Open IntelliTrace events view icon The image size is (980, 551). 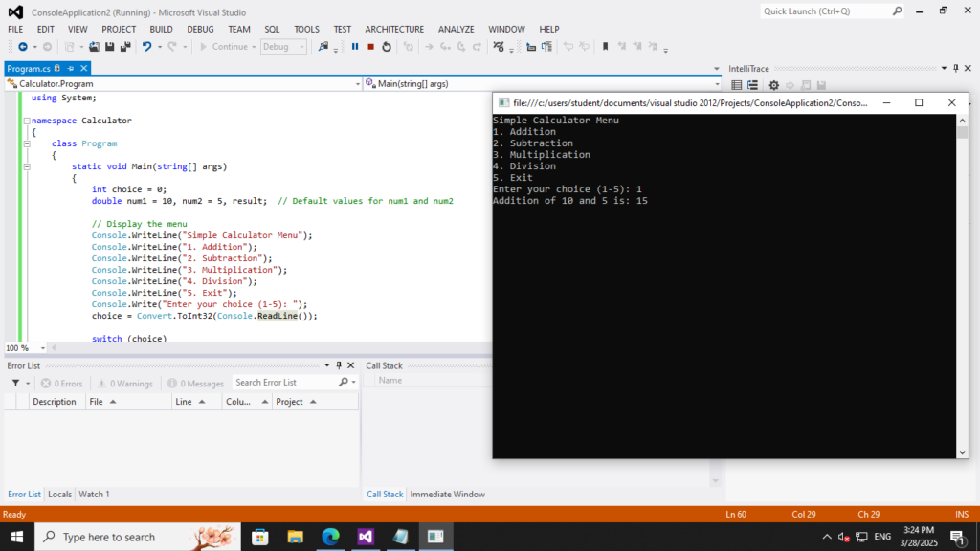pos(736,85)
